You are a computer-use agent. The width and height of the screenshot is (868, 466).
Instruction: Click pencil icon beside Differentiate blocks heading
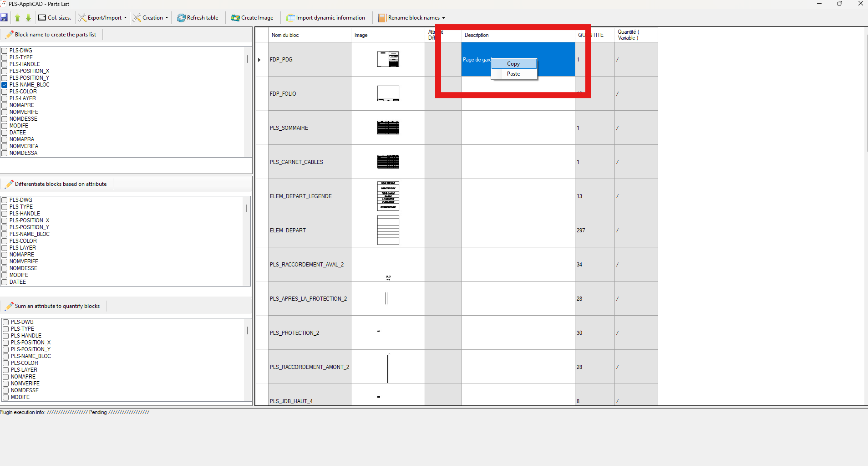click(x=9, y=184)
